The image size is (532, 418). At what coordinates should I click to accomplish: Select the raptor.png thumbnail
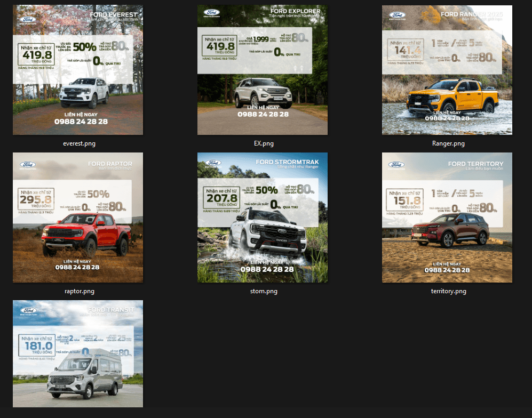coord(78,218)
